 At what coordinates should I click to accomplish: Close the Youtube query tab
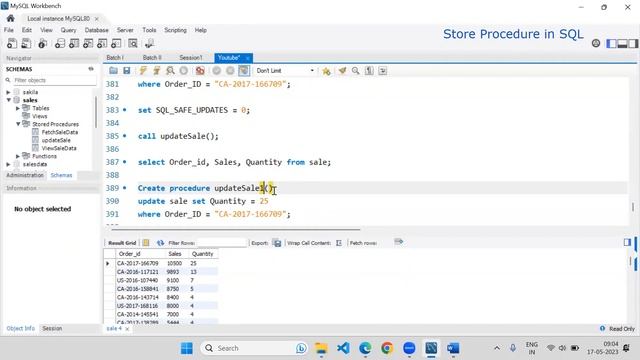click(x=247, y=58)
